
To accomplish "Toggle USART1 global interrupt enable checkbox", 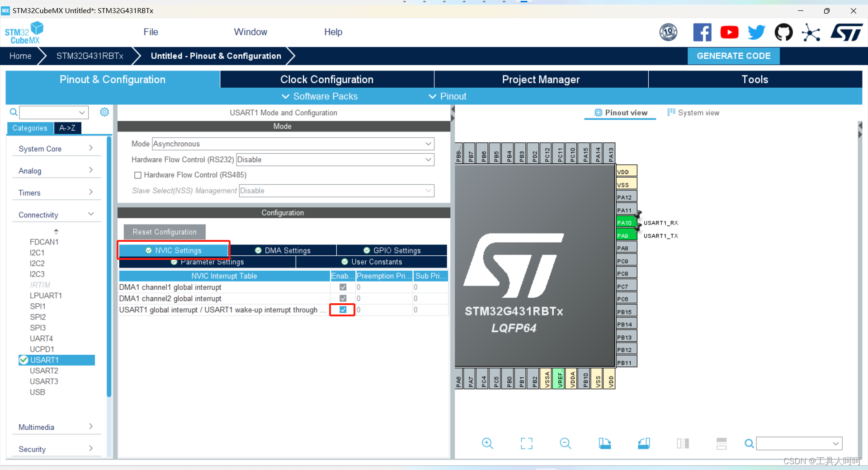I will (x=343, y=310).
